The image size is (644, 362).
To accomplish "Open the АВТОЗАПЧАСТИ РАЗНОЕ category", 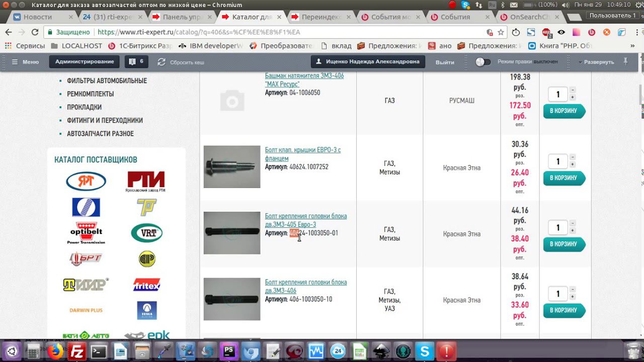I will 100,134.
